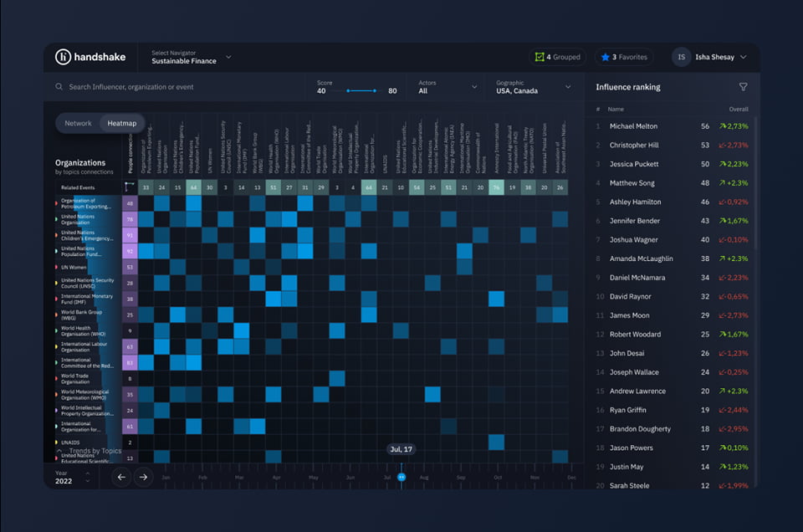Select David Raynor in the ranking list
The width and height of the screenshot is (803, 532).
672,296
